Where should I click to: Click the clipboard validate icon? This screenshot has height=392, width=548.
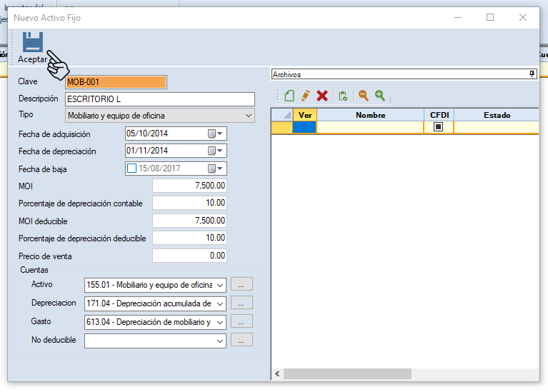tap(343, 96)
